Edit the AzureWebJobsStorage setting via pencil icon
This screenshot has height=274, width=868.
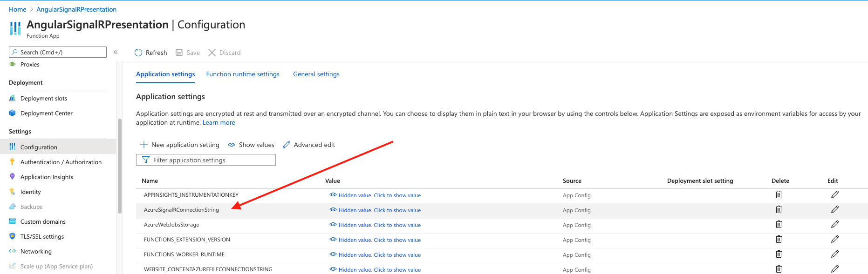coord(834,225)
